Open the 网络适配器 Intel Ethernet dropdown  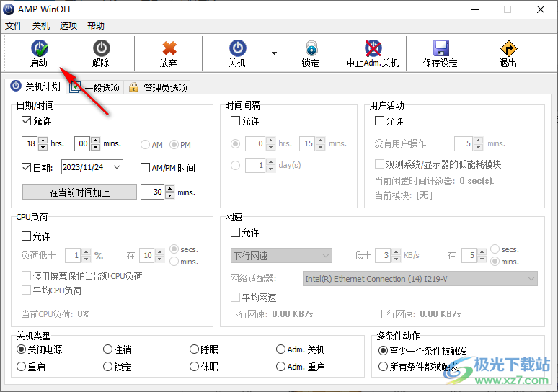click(420, 279)
